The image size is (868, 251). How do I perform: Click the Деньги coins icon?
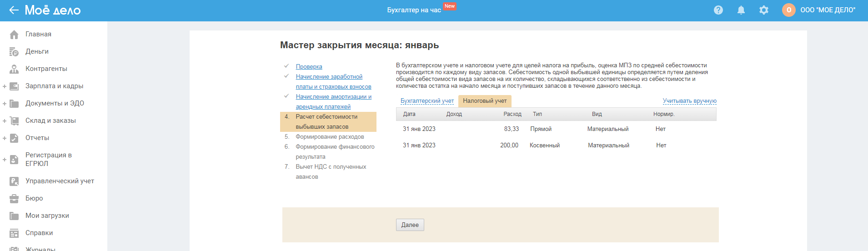tap(14, 52)
